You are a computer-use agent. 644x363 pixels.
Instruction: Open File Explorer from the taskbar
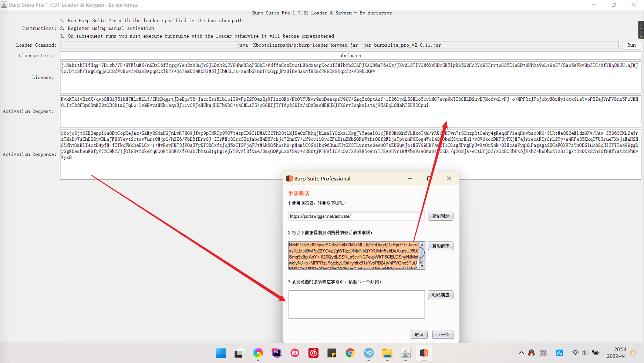click(x=387, y=353)
